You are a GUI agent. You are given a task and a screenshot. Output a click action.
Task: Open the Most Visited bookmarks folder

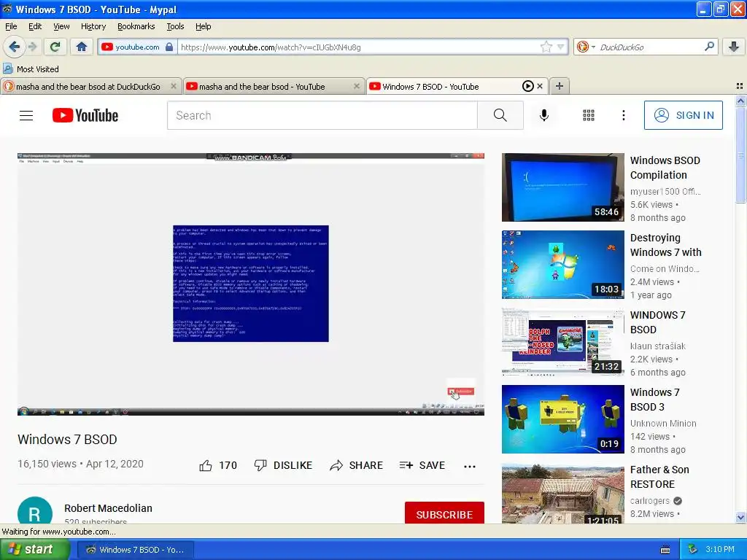click(x=31, y=69)
